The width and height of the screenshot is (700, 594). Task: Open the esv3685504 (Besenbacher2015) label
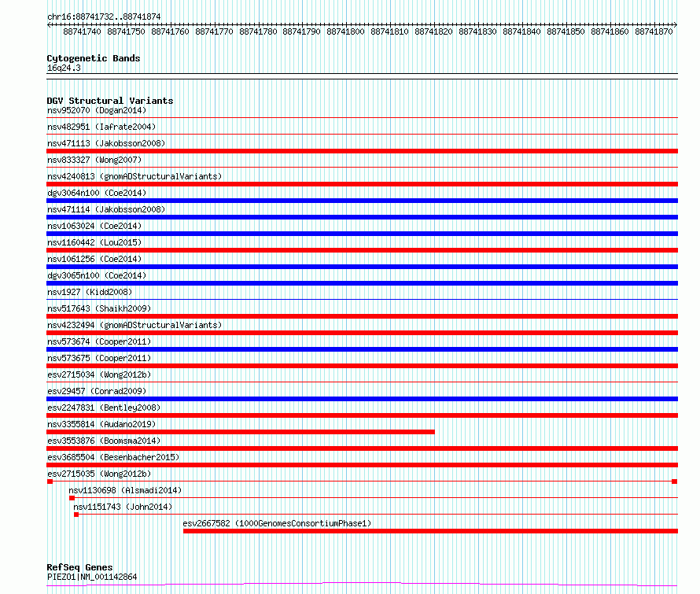113,457
